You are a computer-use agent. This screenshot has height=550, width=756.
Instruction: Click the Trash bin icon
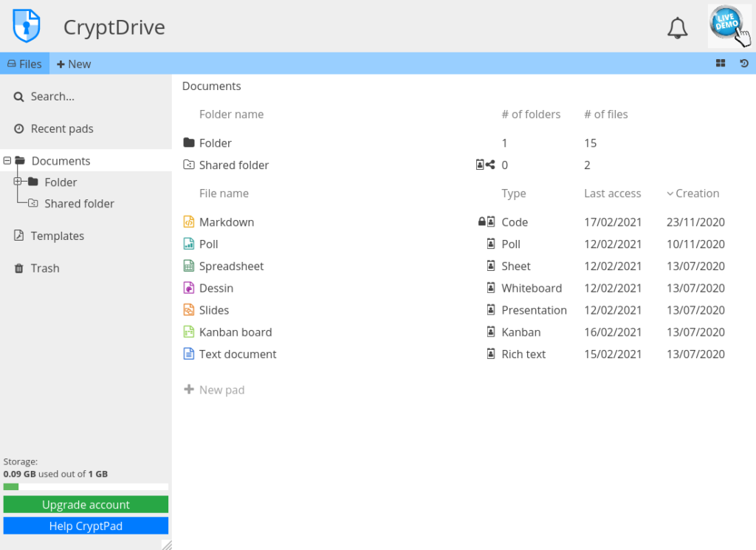(x=18, y=268)
